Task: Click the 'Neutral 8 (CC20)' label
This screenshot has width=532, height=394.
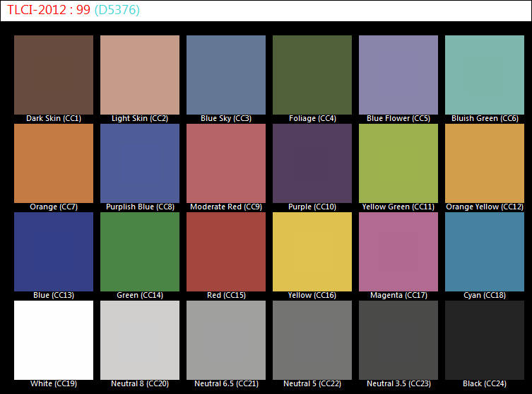Action: point(140,383)
